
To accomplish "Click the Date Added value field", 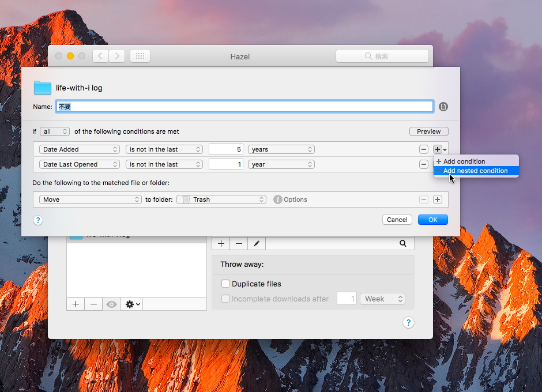I will pos(226,149).
